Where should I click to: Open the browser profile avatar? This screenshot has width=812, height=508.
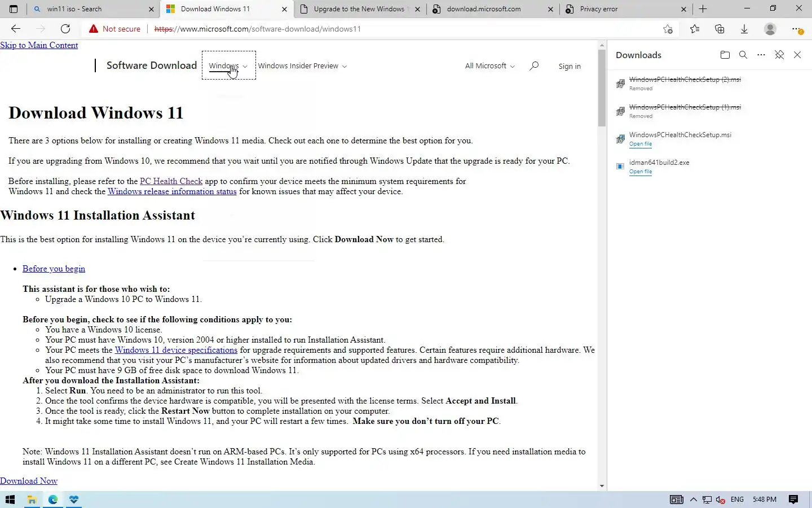(x=770, y=29)
